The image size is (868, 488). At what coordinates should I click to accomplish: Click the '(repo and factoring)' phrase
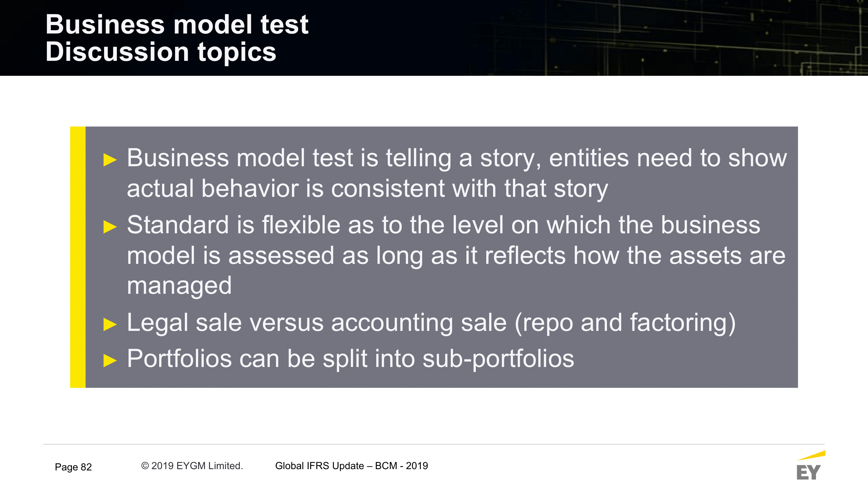[625, 323]
